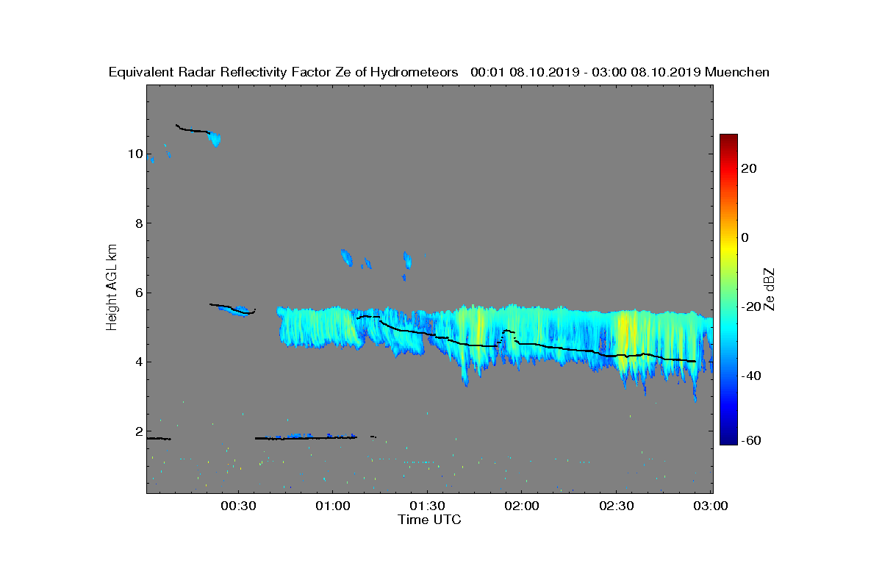Click the height tick label 4
882x588 pixels.
(137, 362)
